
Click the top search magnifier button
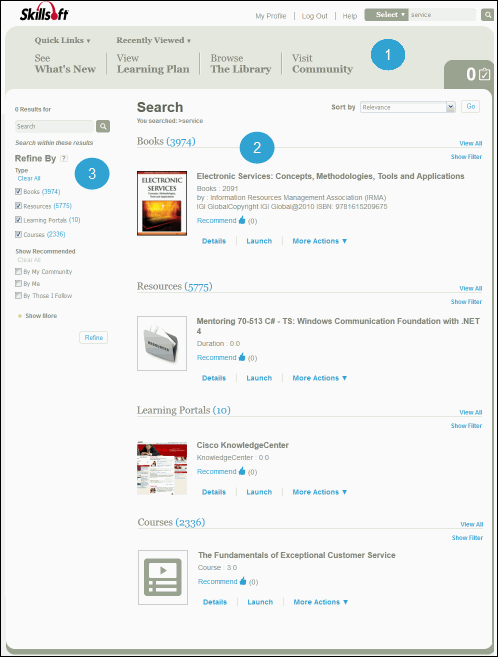pyautogui.click(x=487, y=15)
